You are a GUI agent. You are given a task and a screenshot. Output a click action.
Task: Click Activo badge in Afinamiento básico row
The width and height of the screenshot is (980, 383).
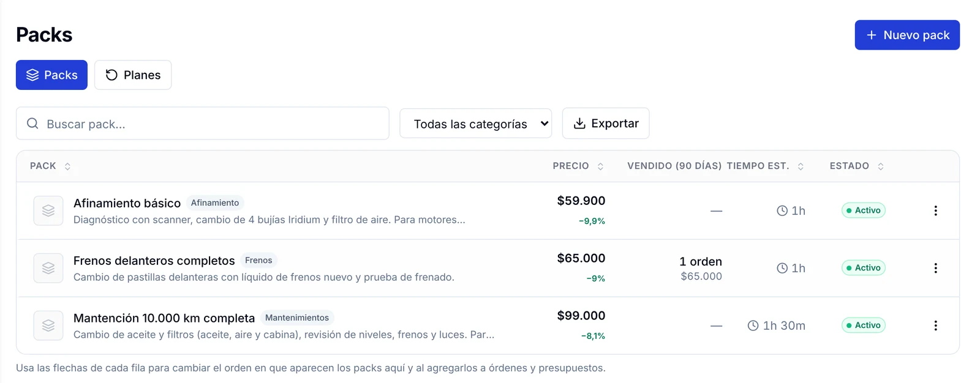pyautogui.click(x=864, y=210)
